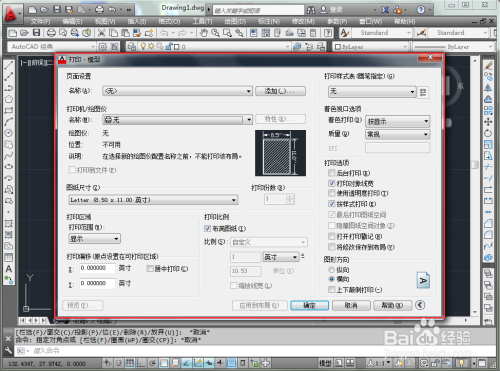Viewport: 500px width, 371px height.
Task: Click the binoculars search icon
Action: click(311, 10)
